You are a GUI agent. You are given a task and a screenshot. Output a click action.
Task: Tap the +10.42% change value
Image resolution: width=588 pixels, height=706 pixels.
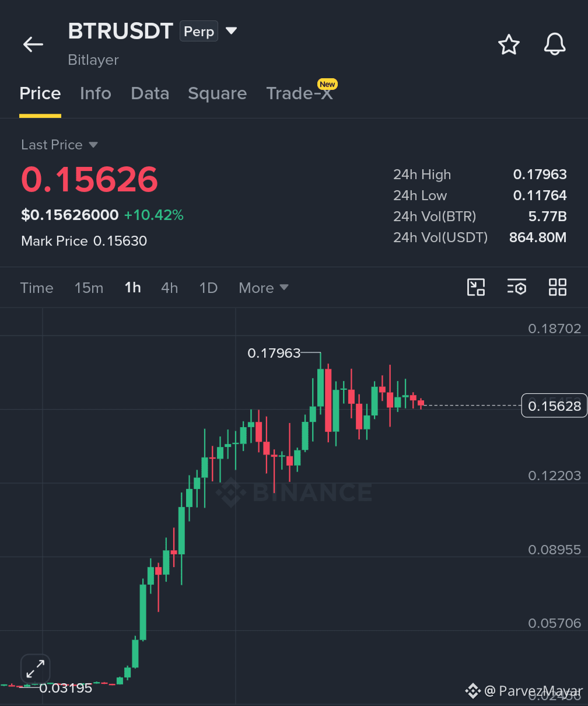[x=153, y=215]
